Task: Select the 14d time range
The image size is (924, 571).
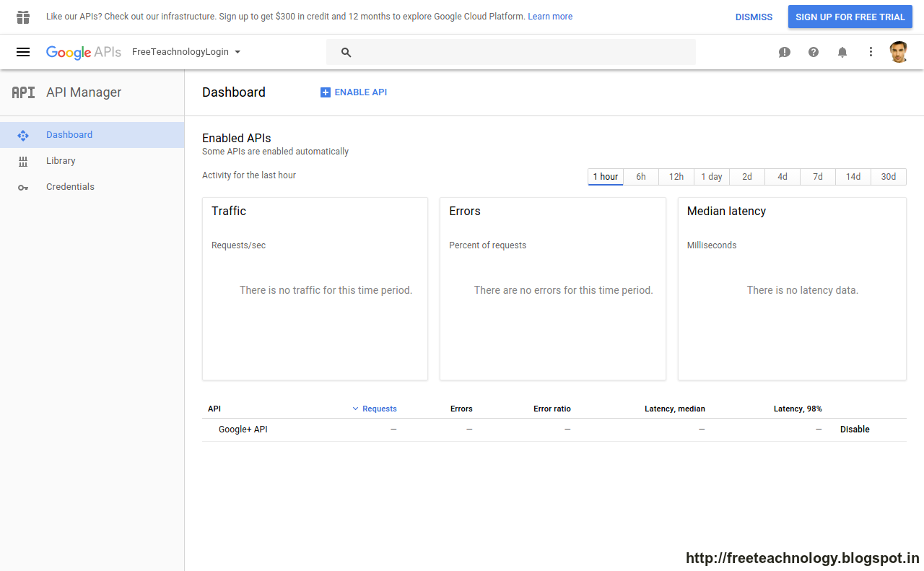Action: tap(853, 177)
